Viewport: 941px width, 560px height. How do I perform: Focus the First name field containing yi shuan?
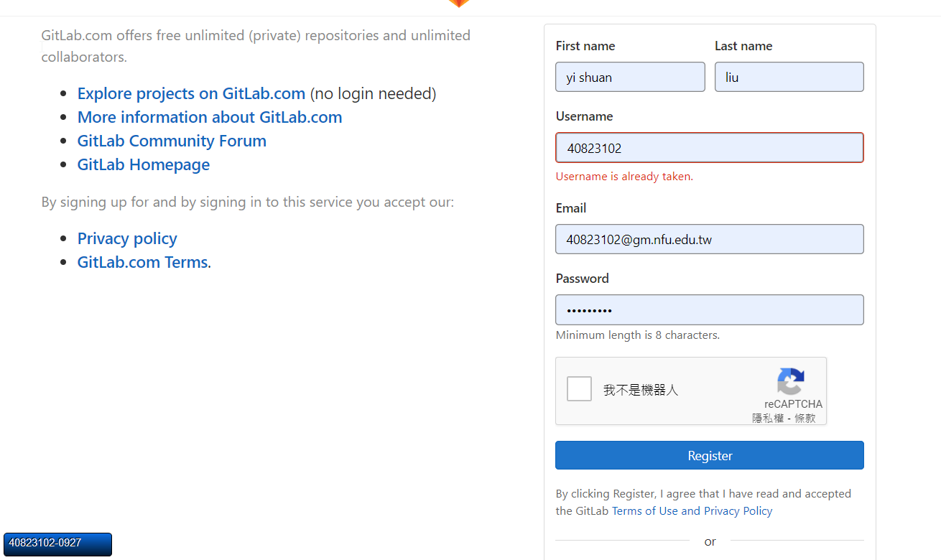(x=630, y=77)
